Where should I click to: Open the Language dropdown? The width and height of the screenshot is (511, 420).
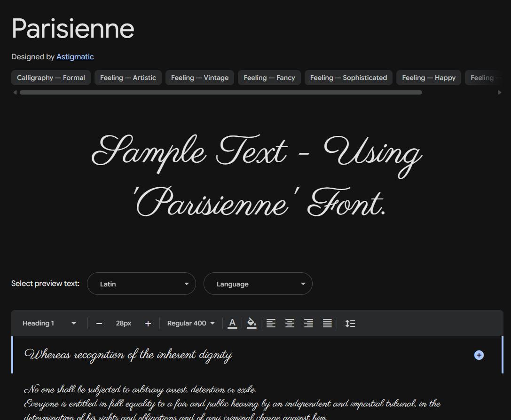pos(258,284)
